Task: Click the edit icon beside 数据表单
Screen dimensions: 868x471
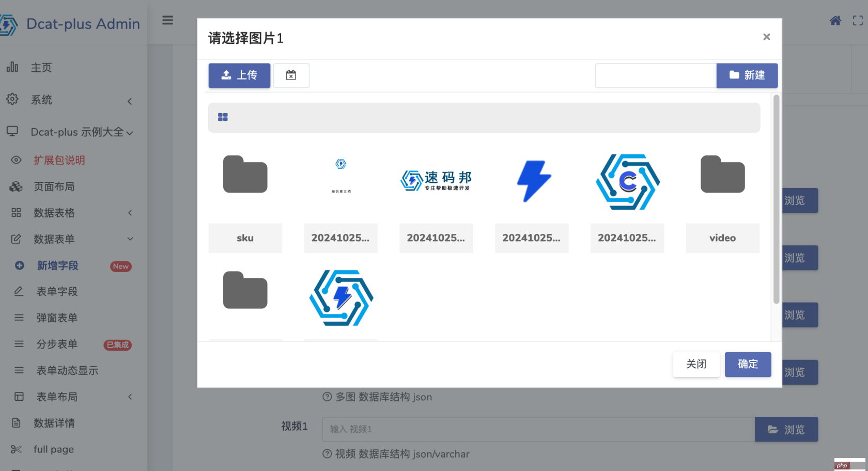Action: pyautogui.click(x=16, y=239)
